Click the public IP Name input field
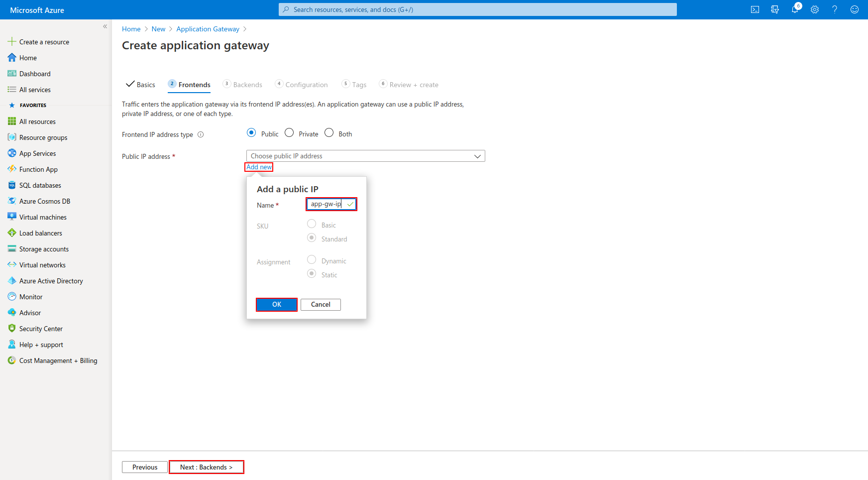Viewport: 868px width, 480px height. point(331,204)
